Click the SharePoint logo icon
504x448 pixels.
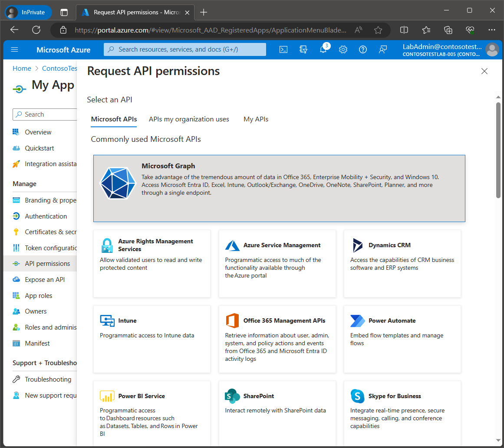click(232, 396)
